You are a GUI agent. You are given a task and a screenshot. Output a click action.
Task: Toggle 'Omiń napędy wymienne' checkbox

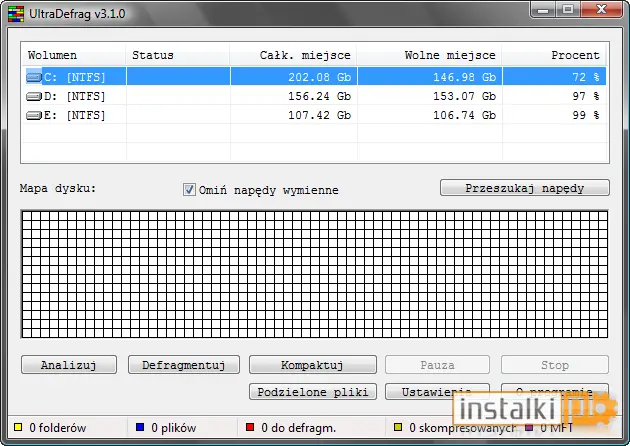[x=189, y=189]
